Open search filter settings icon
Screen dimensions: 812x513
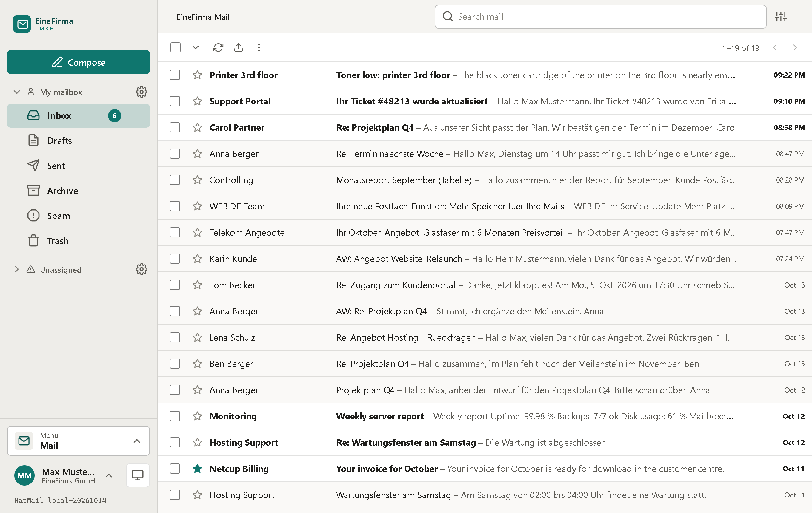tap(781, 16)
